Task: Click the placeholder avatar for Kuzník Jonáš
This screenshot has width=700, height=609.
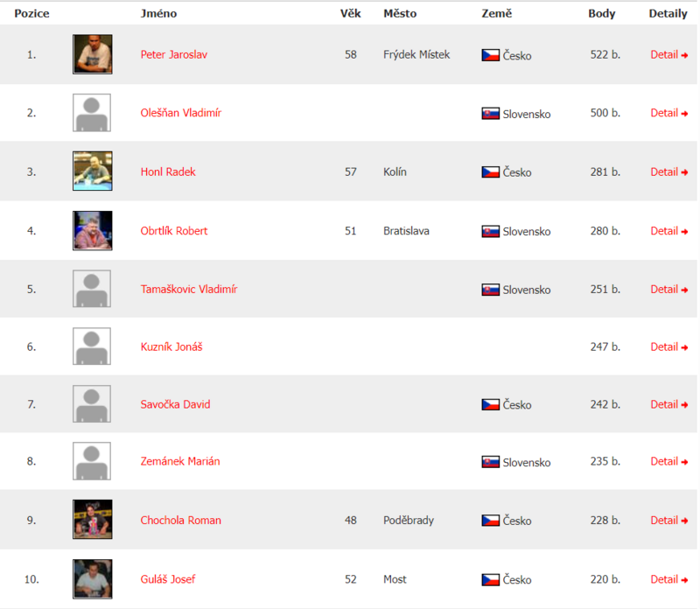Action: click(92, 346)
